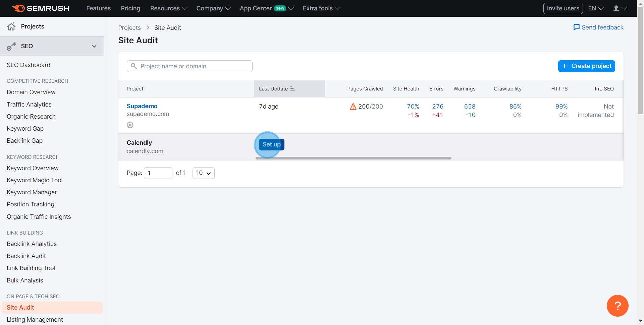Click the Projects sidebar heading

[33, 26]
